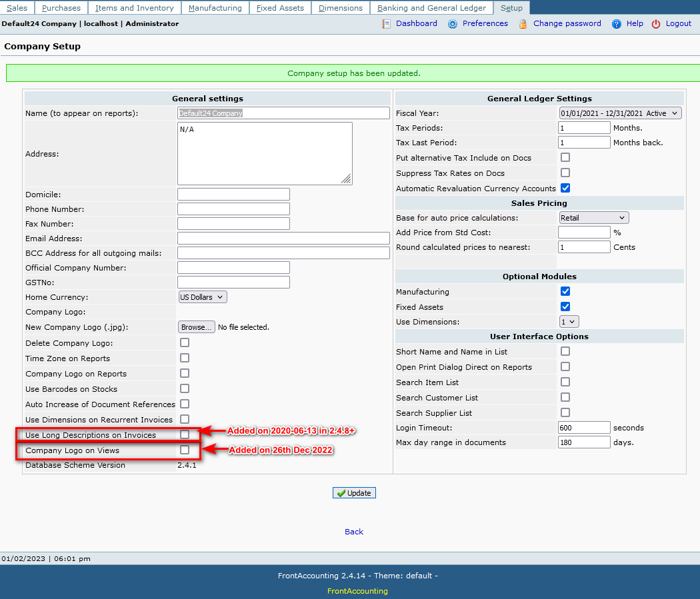Screen dimensions: 700x599
Task: Disable the Manufacturing optional module
Action: (x=565, y=291)
